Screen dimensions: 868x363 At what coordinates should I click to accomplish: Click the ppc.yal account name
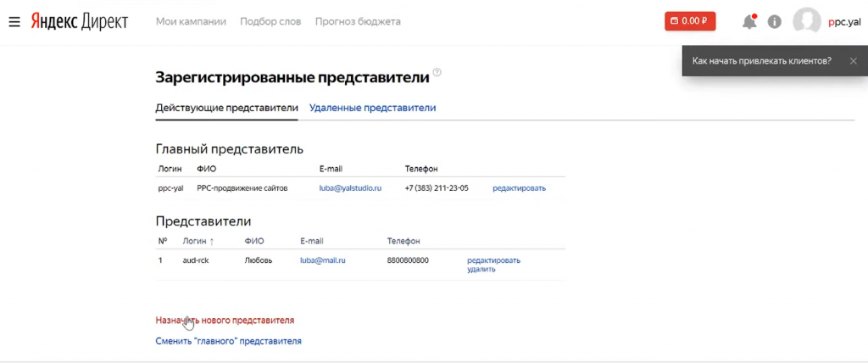844,22
